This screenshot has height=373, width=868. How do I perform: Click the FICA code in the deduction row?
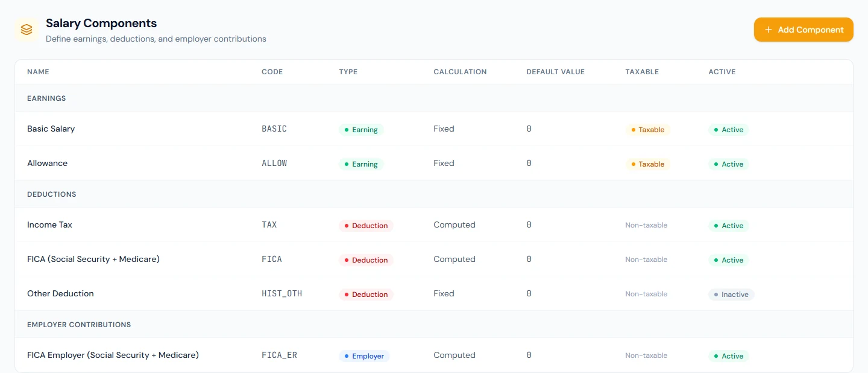272,259
